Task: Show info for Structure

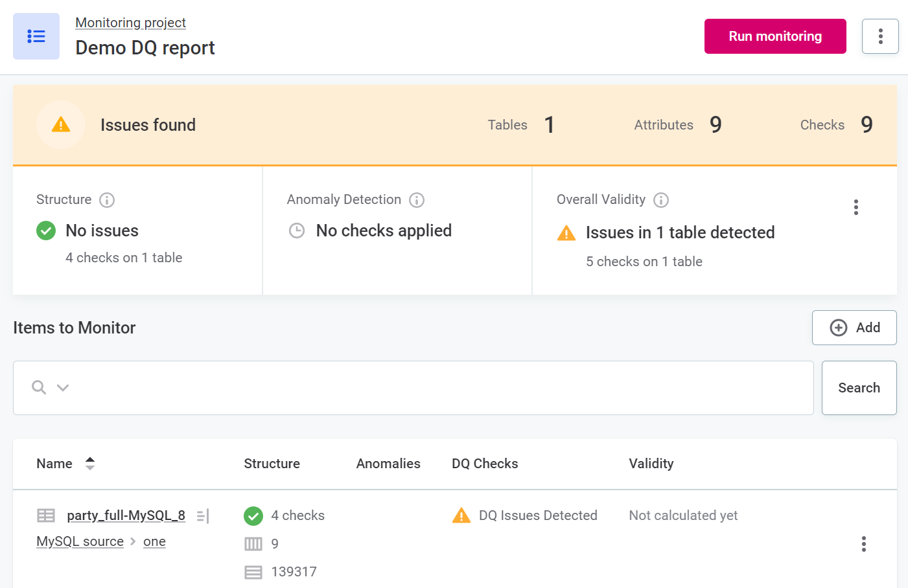Action: (x=107, y=200)
